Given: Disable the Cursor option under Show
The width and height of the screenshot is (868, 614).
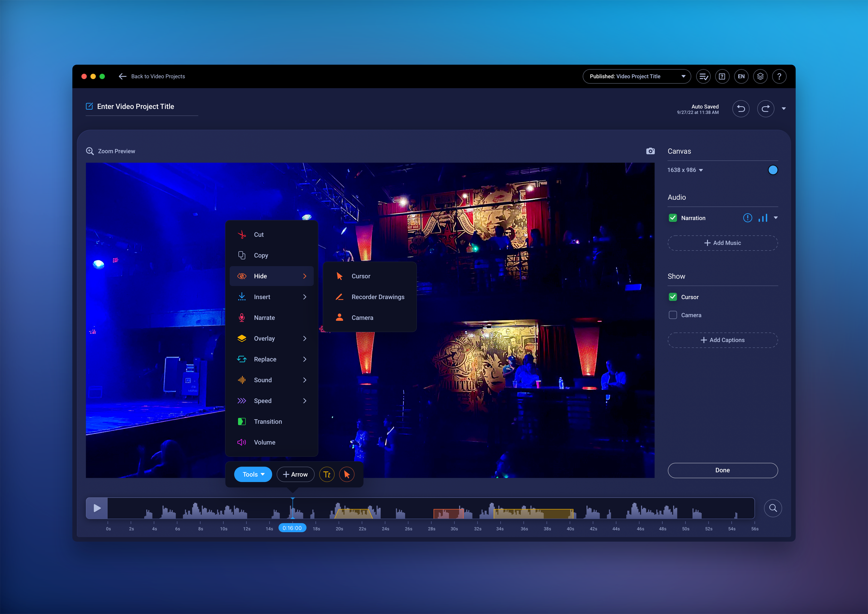Looking at the screenshot, I should 673,297.
